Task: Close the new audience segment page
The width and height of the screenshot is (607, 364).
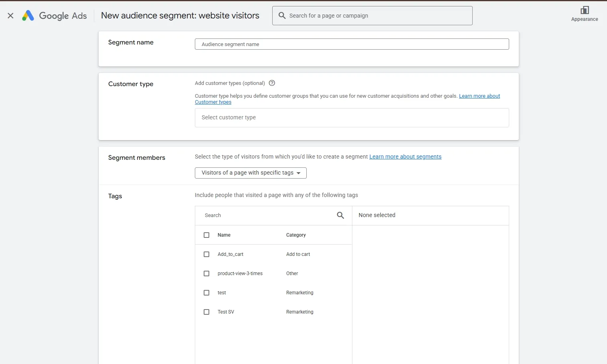Action: click(10, 16)
